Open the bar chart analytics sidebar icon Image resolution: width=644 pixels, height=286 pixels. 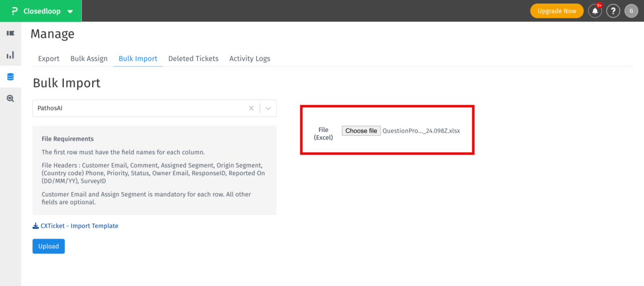[10, 55]
